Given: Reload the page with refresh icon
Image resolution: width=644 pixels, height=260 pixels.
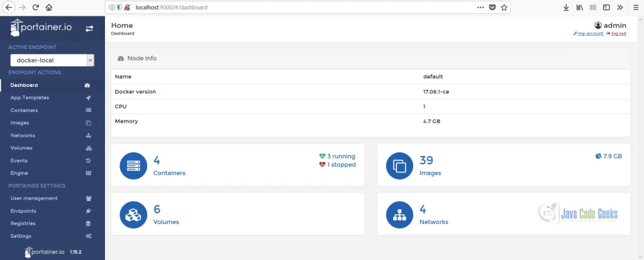Looking at the screenshot, I should (36, 8).
